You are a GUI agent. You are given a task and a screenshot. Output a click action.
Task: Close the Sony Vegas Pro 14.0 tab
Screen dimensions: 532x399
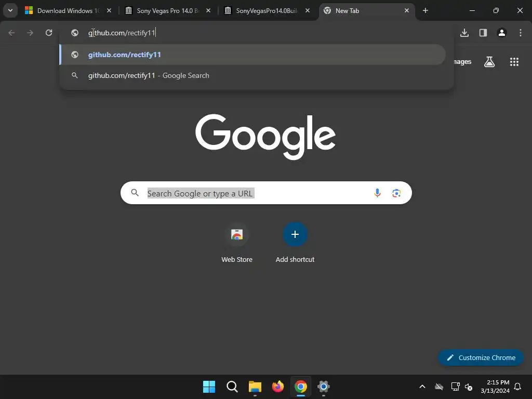(x=208, y=10)
